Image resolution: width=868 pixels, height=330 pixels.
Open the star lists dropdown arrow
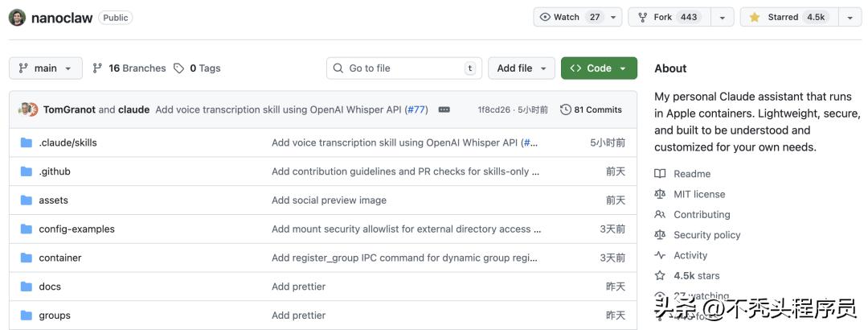click(850, 17)
